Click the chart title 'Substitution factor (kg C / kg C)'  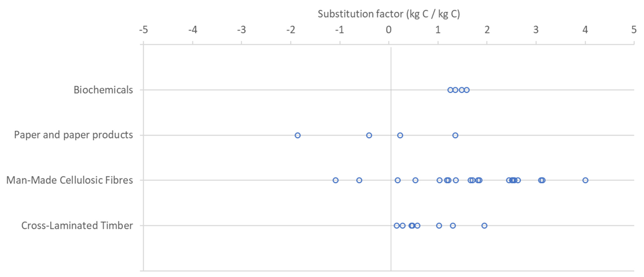click(x=389, y=14)
